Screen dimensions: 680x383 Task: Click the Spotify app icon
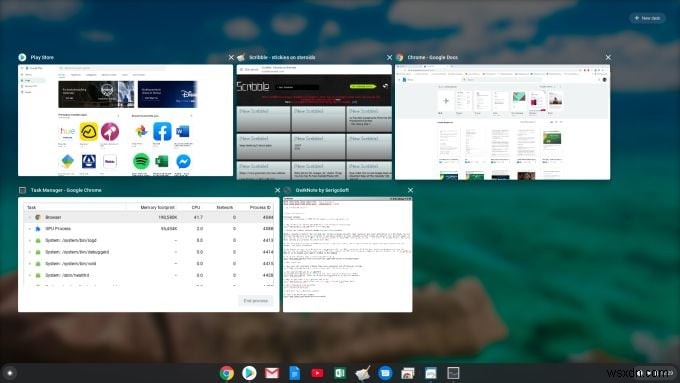(141, 161)
